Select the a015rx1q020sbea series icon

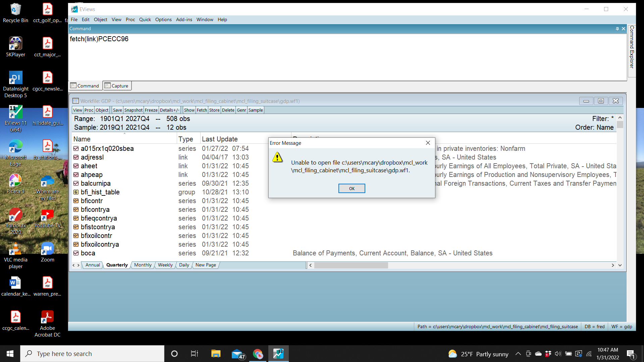[76, 148]
